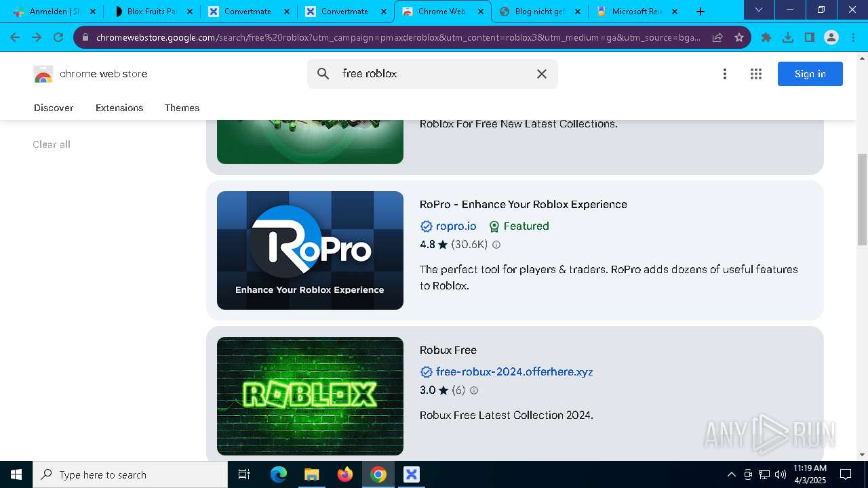Image resolution: width=868 pixels, height=488 pixels.
Task: Click the 4.8 star rating for RoPro
Action: 434,245
